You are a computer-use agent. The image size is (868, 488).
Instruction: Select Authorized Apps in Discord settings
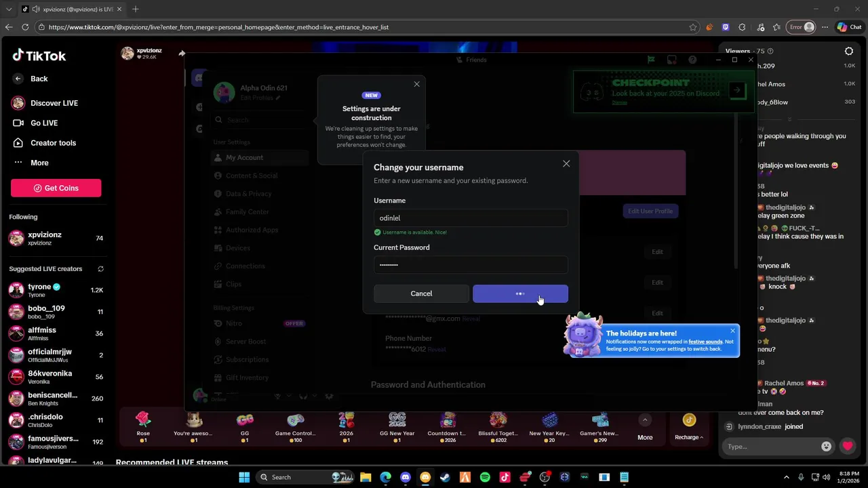click(259, 230)
